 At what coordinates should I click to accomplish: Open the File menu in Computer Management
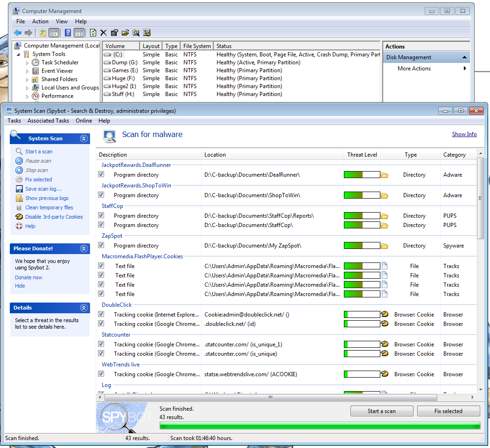coord(21,21)
